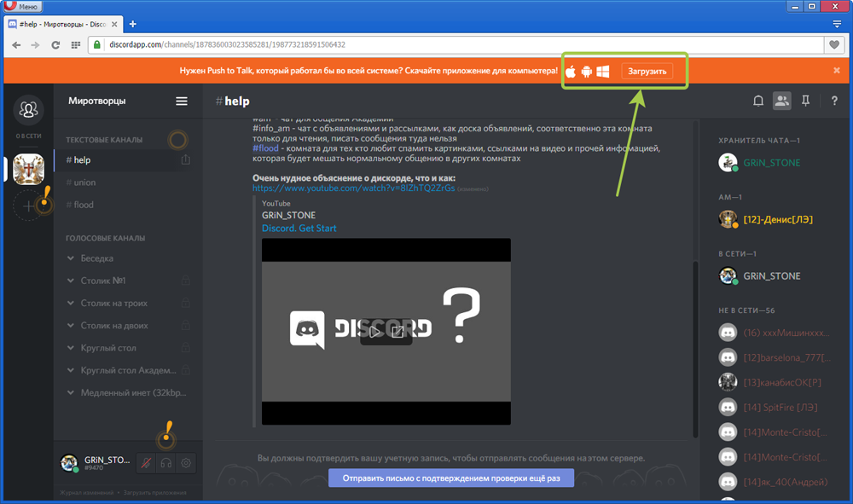The width and height of the screenshot is (853, 504).
Task: Click the Windows download icon in banner
Action: pyautogui.click(x=603, y=72)
